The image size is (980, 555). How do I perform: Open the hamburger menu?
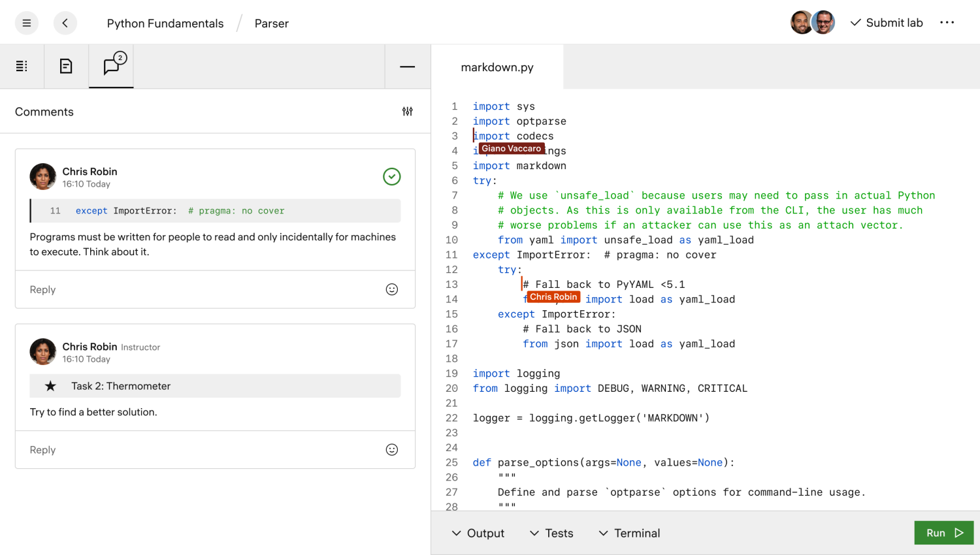pyautogui.click(x=27, y=24)
